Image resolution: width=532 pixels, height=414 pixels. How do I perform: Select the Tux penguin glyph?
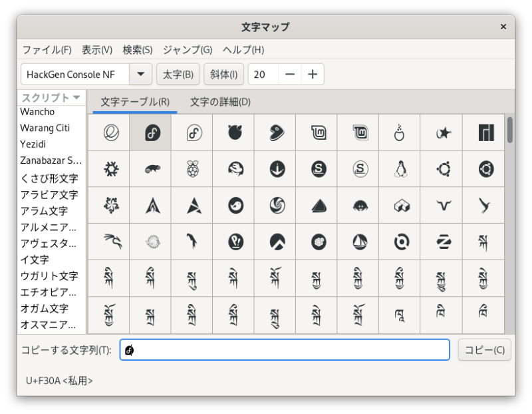tap(400, 169)
